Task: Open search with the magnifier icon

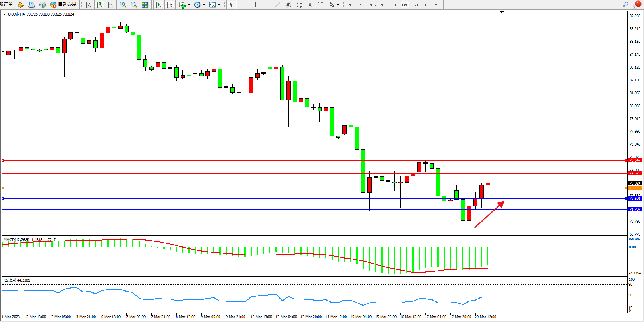Action: click(x=625, y=5)
